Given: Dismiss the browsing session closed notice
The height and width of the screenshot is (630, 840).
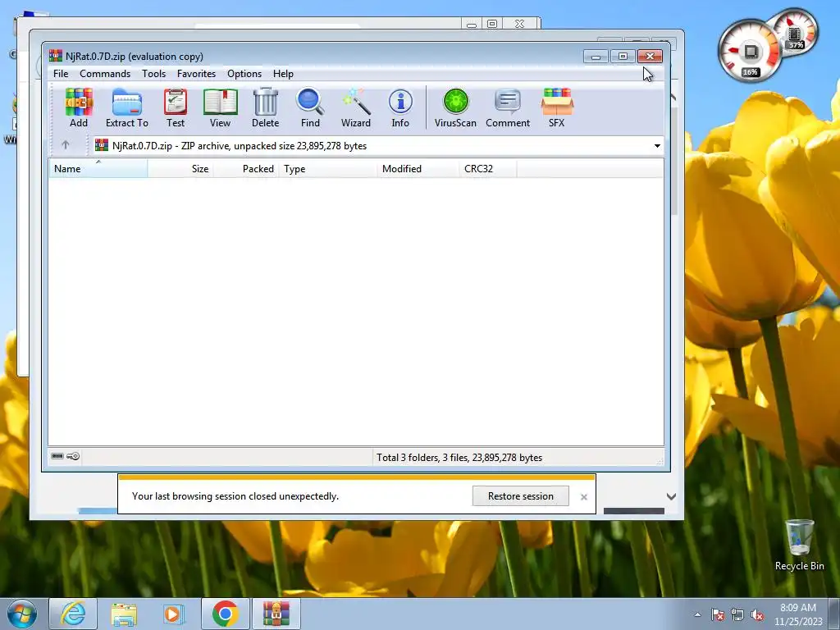Looking at the screenshot, I should click(x=584, y=497).
